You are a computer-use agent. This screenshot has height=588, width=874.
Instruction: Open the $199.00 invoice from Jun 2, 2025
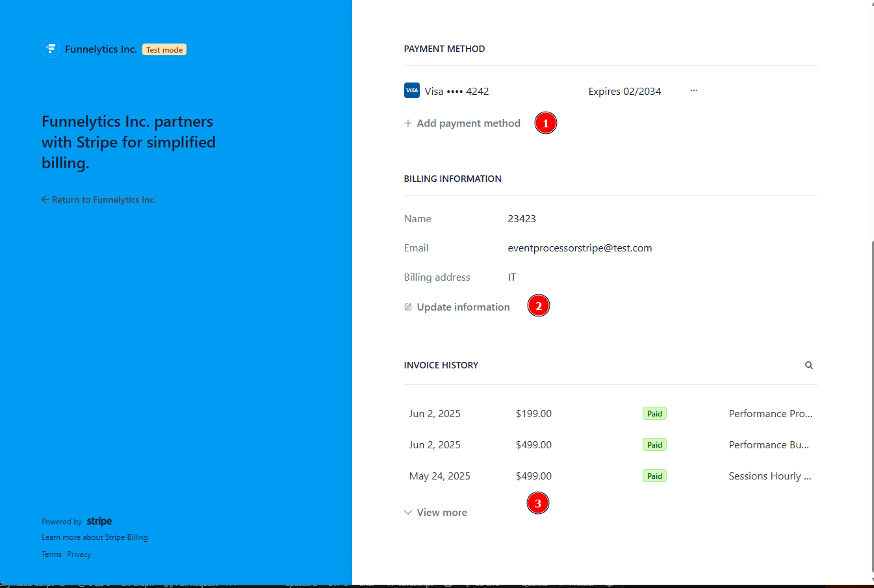611,414
